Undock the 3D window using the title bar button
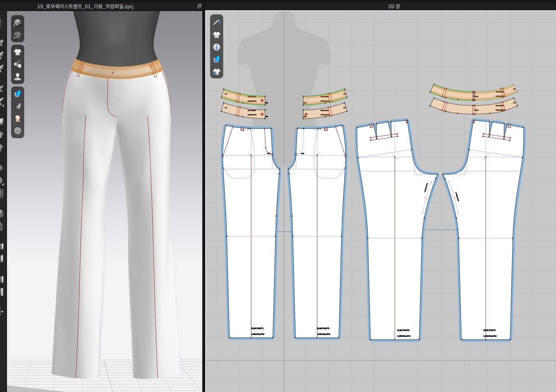Screen dimensions: 556x392 [199, 6]
